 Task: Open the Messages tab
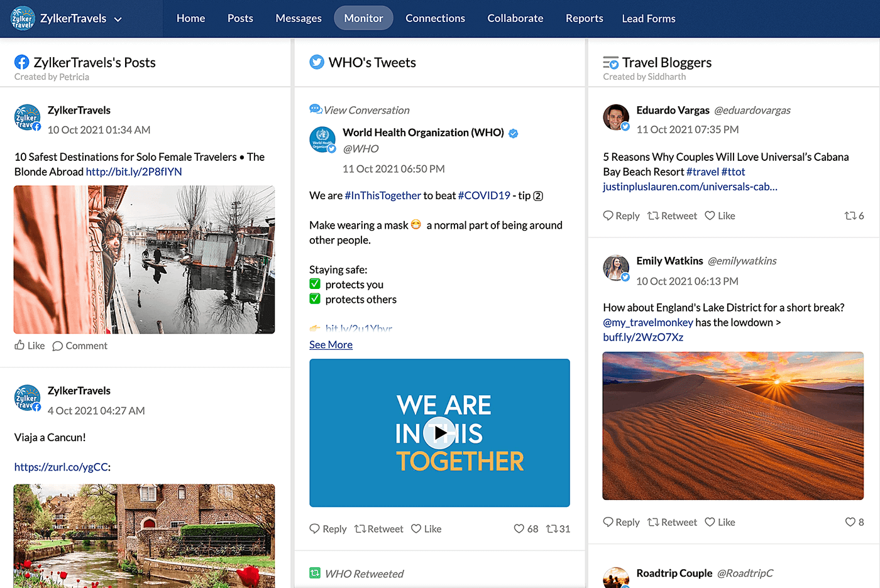(299, 18)
